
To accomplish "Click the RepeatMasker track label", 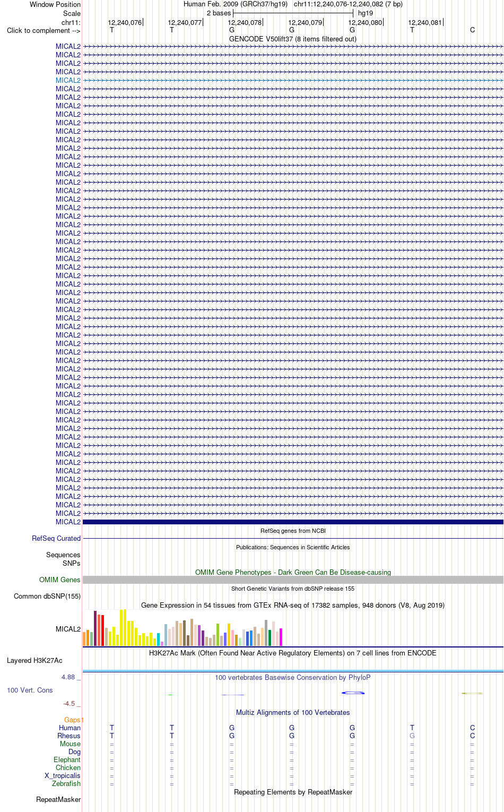I will coord(58,800).
